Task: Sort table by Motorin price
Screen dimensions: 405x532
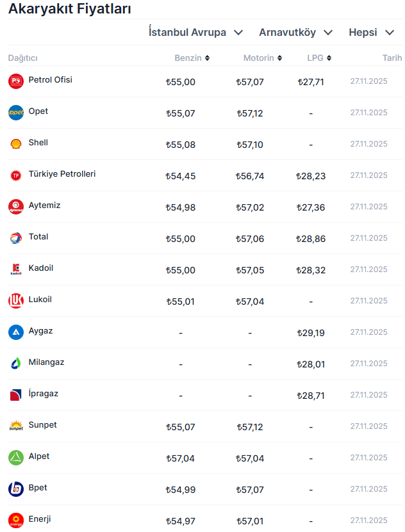Action: click(x=263, y=58)
